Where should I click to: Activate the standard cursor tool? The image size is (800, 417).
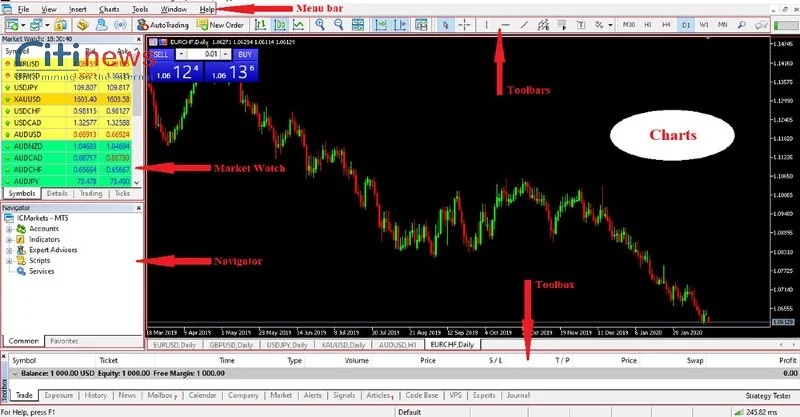[x=445, y=24]
